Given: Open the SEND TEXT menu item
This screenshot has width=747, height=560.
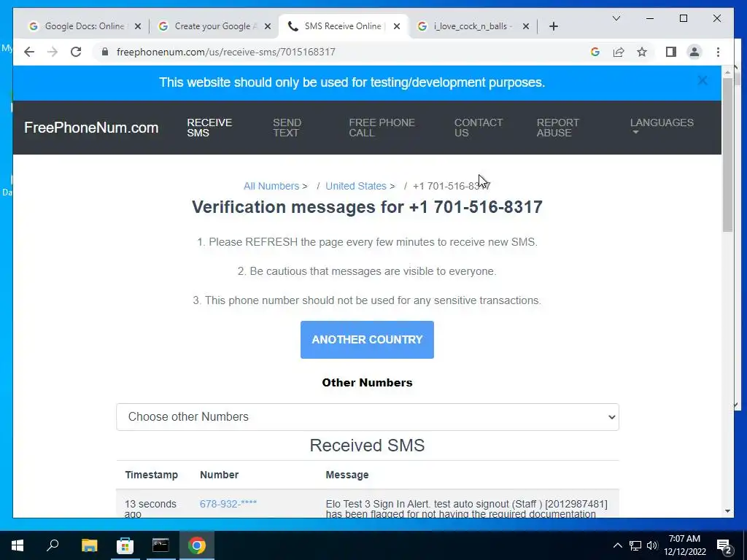Looking at the screenshot, I should coord(287,128).
